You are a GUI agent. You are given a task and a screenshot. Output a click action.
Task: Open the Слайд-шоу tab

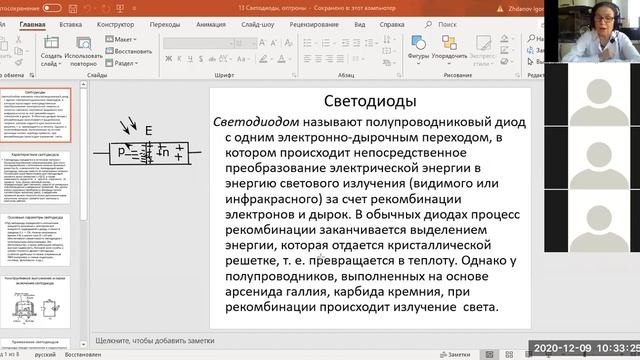click(x=258, y=24)
